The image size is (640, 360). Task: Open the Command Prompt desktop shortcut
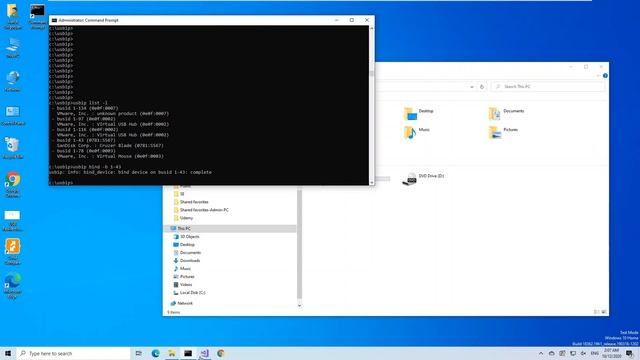point(37,16)
